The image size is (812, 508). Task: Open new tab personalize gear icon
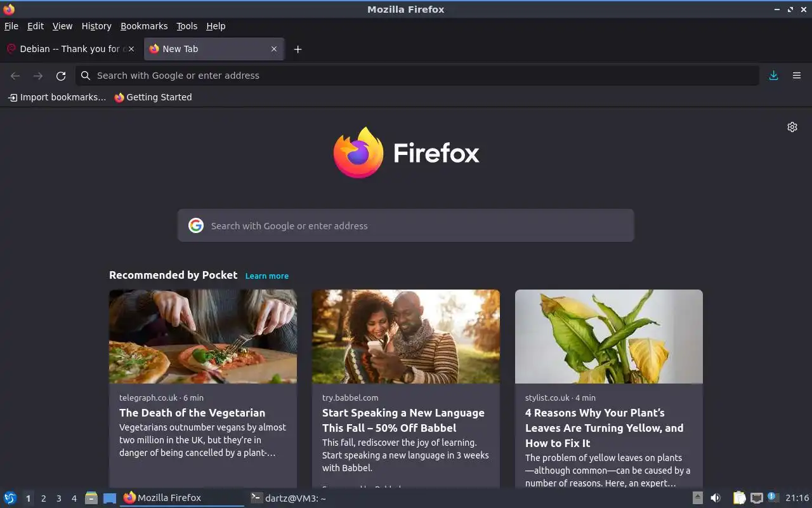(792, 127)
